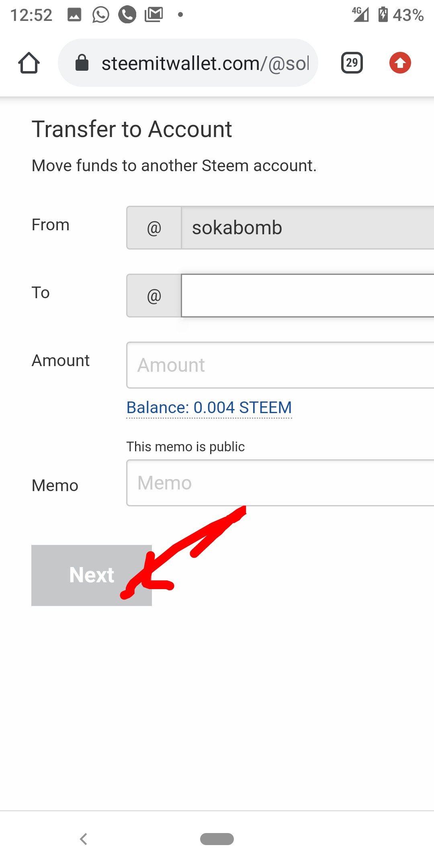Tap the WhatsApp notification icon
Screen dimensions: 434x868
point(100,15)
